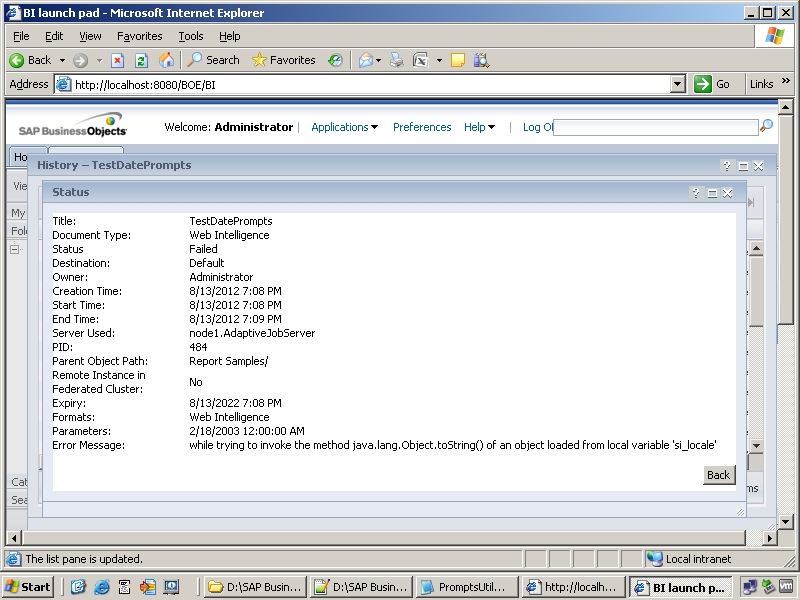Open browsing History with the clock icon
This screenshot has height=600, width=800.
point(335,60)
